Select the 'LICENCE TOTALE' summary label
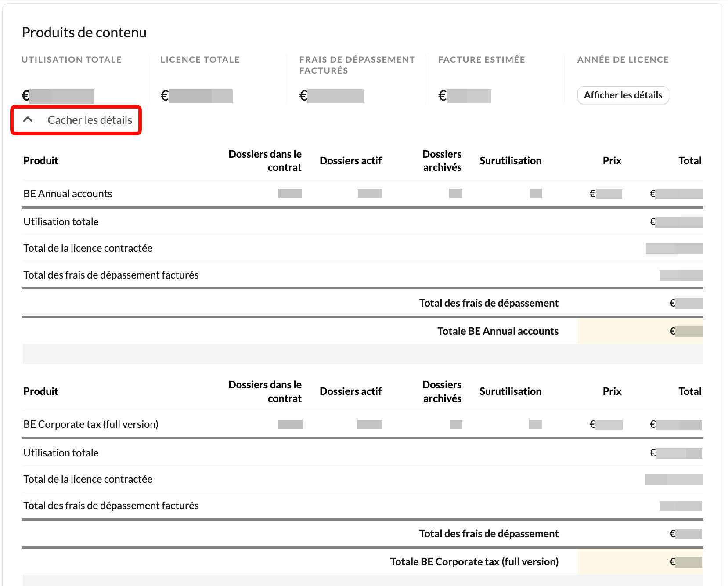 coord(200,60)
